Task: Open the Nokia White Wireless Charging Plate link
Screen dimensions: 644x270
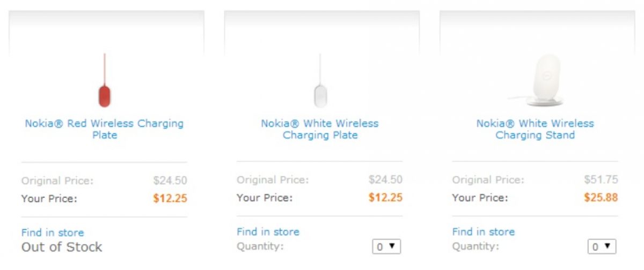Action: tap(320, 129)
